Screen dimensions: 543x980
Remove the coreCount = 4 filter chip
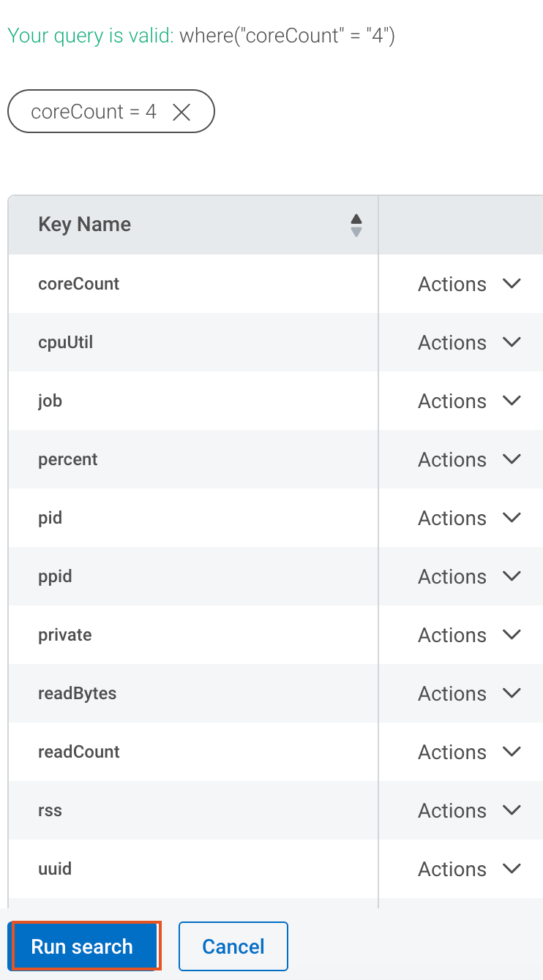tap(181, 112)
